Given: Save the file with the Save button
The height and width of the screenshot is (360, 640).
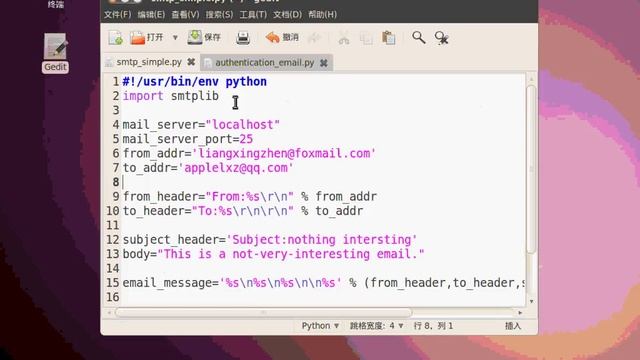Looking at the screenshot, I should [204, 38].
